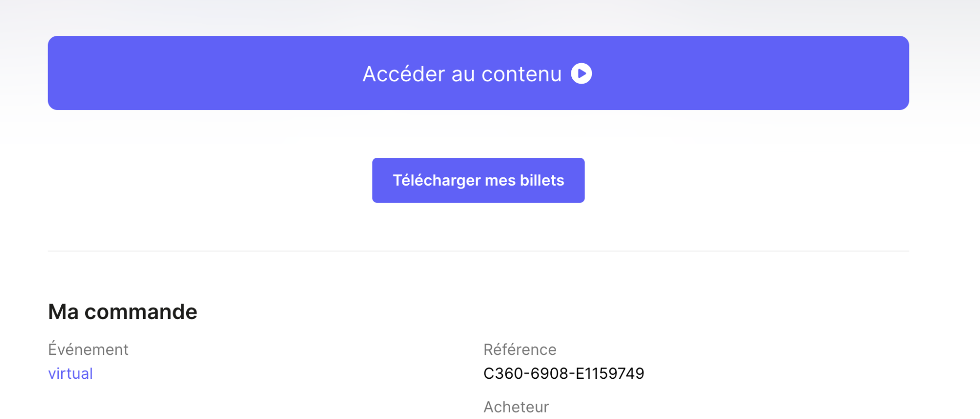
Task: Click the word "billets" on the download button
Action: coord(542,180)
